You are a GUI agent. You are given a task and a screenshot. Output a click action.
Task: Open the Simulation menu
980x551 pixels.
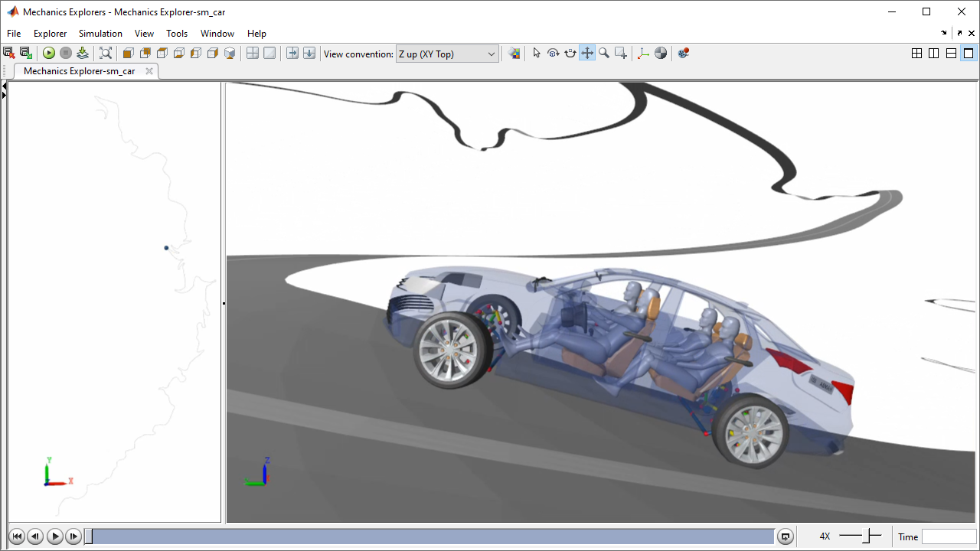(x=100, y=34)
